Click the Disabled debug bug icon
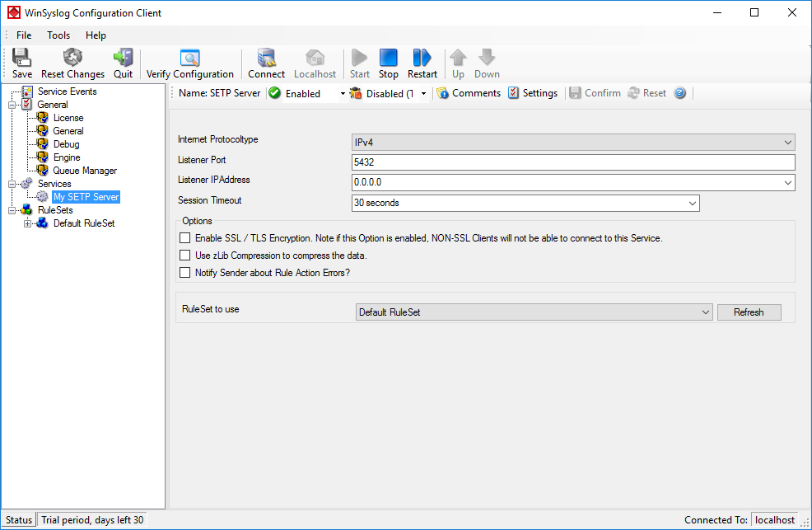The height and width of the screenshot is (530, 812). (356, 93)
